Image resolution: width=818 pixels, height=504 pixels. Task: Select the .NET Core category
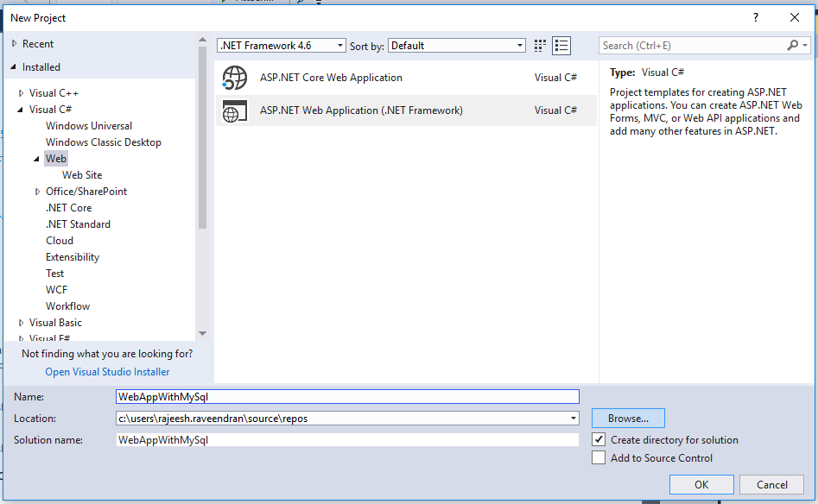(x=69, y=208)
